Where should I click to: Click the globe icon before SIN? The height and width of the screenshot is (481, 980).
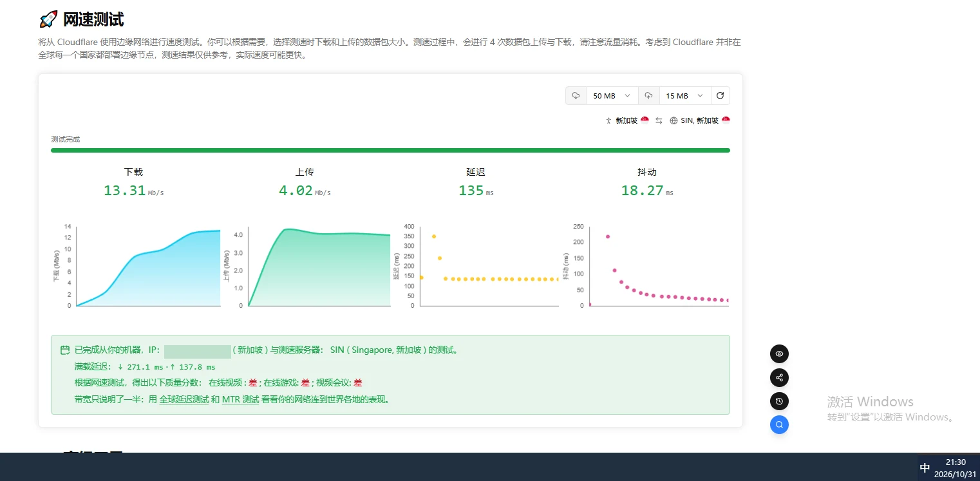click(x=674, y=120)
